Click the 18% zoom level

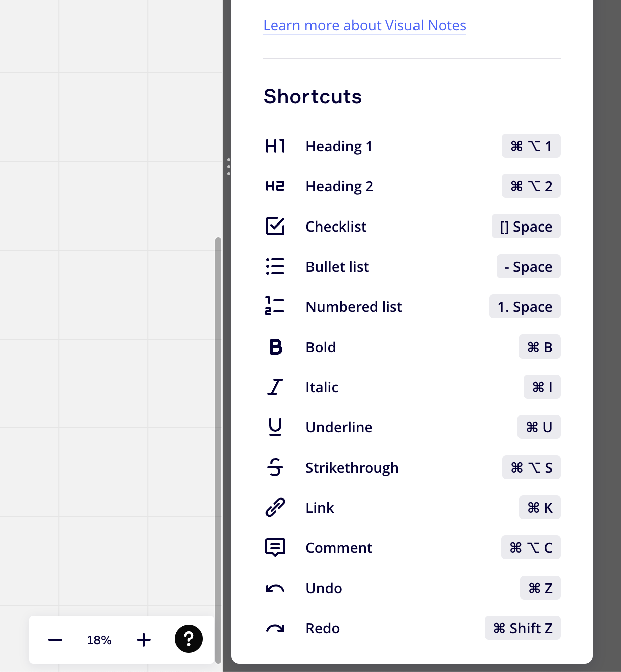coord(99,640)
